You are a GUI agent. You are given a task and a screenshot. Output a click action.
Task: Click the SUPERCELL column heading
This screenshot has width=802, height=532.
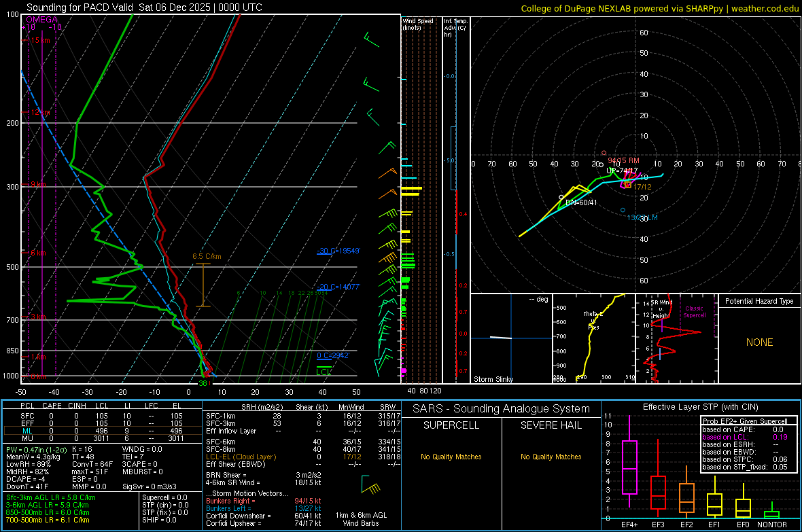click(x=451, y=425)
